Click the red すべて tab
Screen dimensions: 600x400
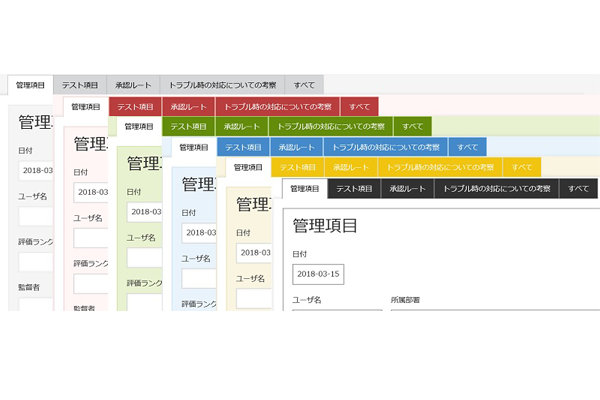(x=359, y=106)
